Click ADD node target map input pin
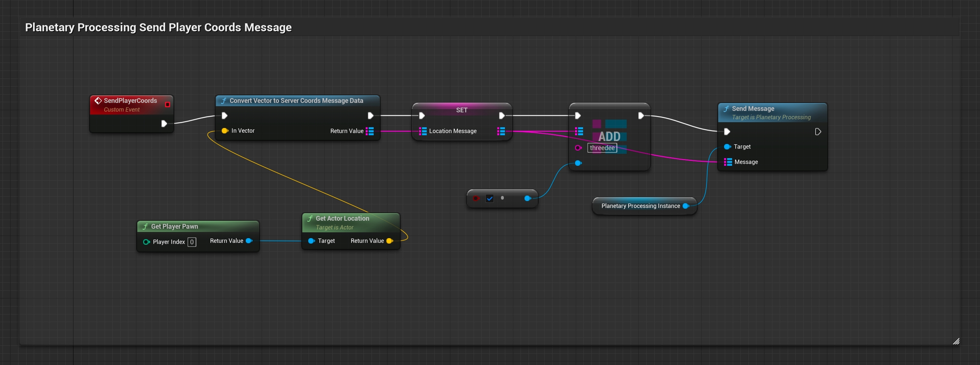The height and width of the screenshot is (365, 980). [x=579, y=131]
